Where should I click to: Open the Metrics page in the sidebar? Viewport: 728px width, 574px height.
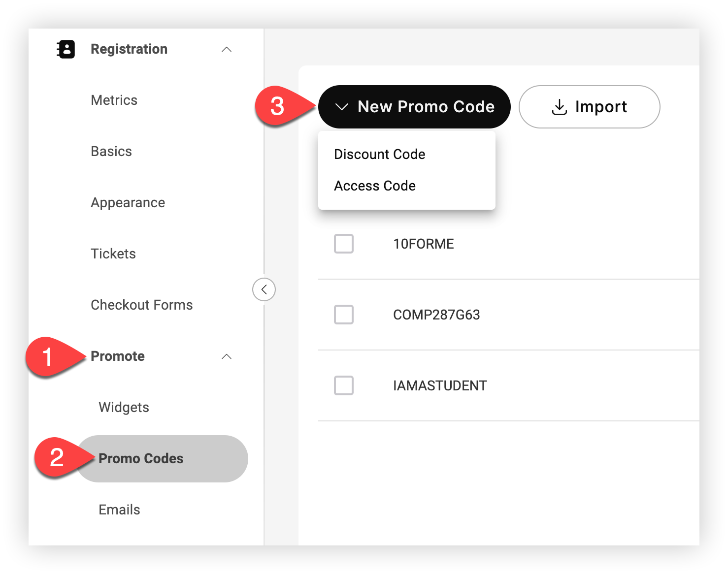coord(114,100)
